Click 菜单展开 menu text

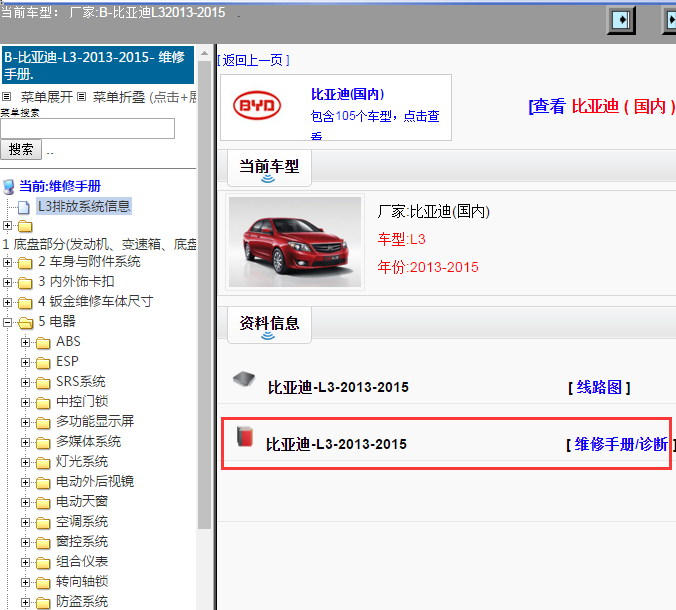point(47,97)
